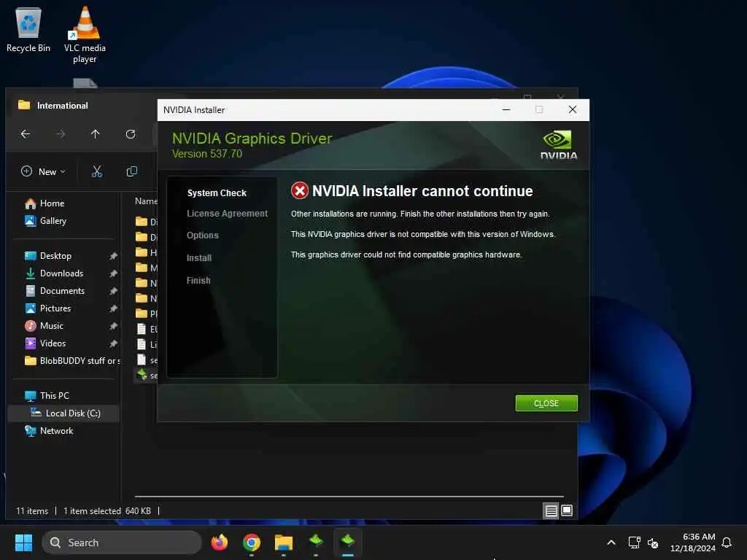Go back in File Explorer
This screenshot has height=560, width=747.
tap(26, 134)
